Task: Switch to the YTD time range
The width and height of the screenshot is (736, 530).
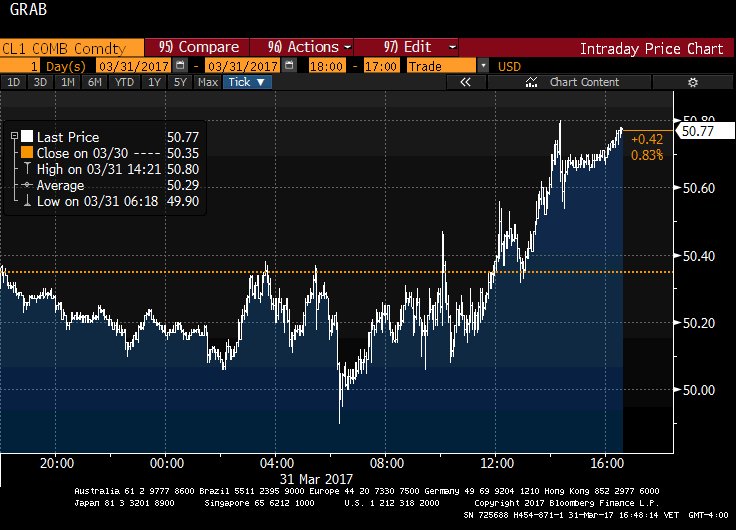Action: (x=124, y=82)
